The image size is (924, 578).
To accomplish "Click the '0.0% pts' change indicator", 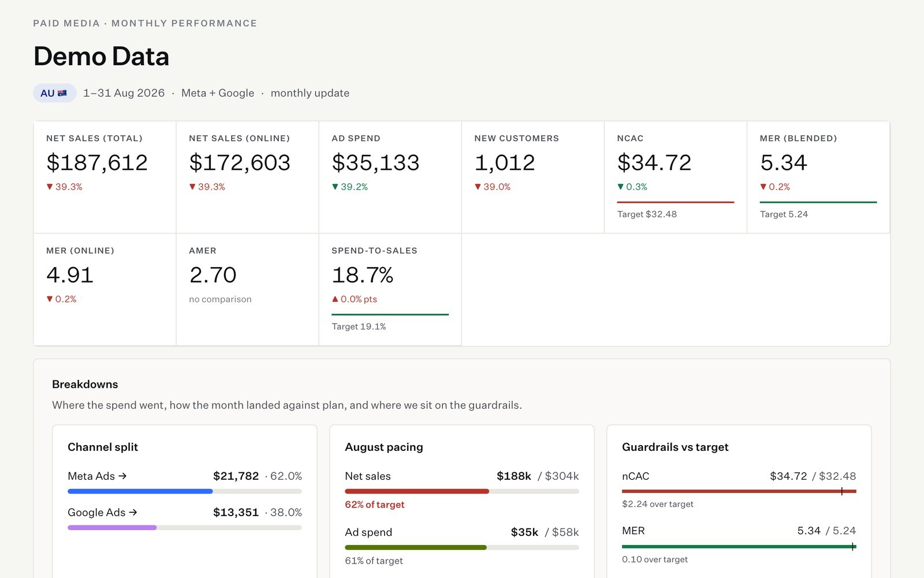I will tap(354, 299).
